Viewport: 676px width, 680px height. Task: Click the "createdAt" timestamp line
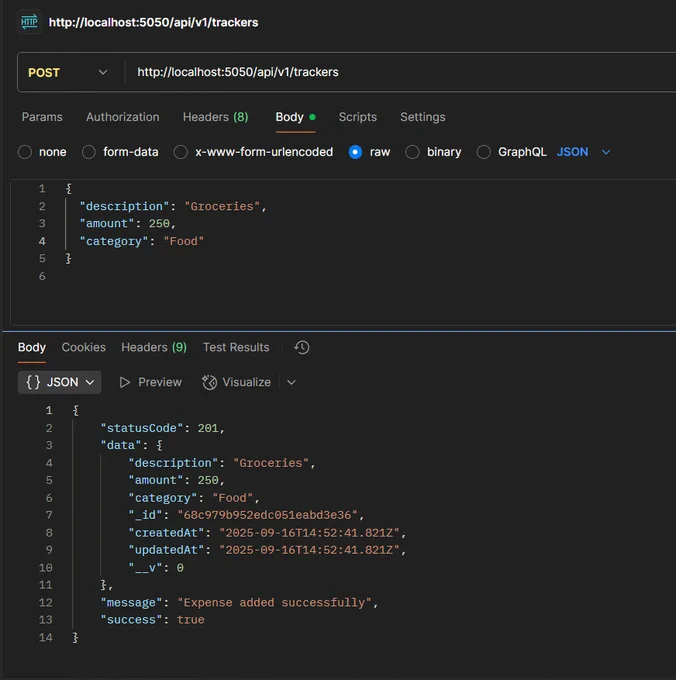point(267,533)
